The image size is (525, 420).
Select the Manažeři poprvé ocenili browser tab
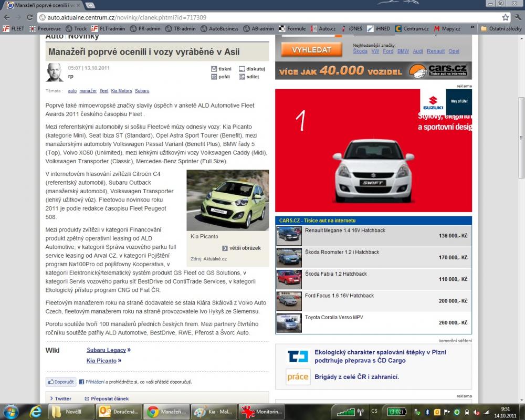[43, 5]
